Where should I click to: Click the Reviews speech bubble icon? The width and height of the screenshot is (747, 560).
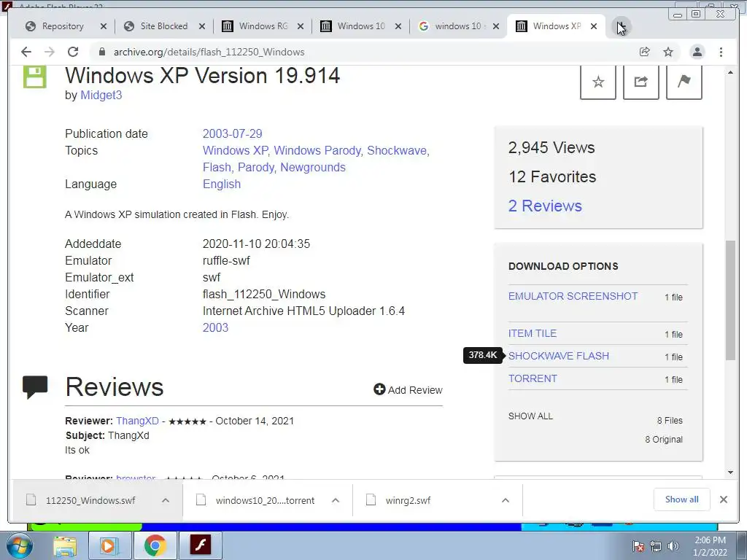click(35, 386)
